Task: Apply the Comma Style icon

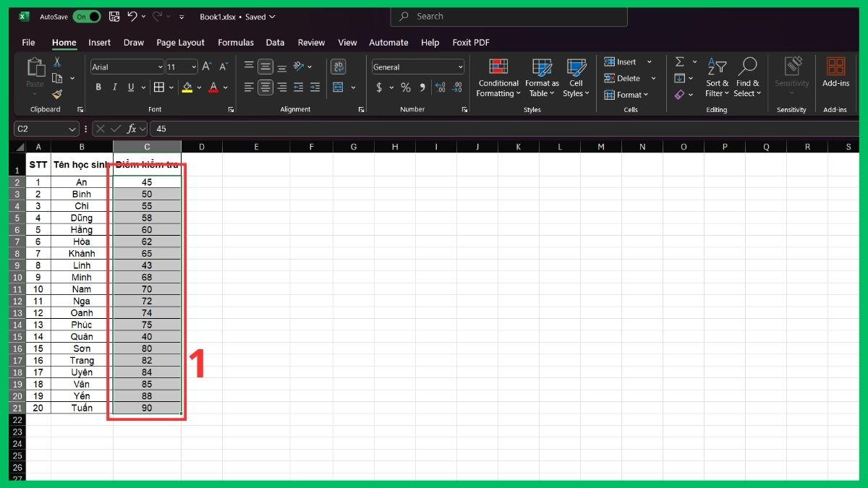Action: [421, 87]
